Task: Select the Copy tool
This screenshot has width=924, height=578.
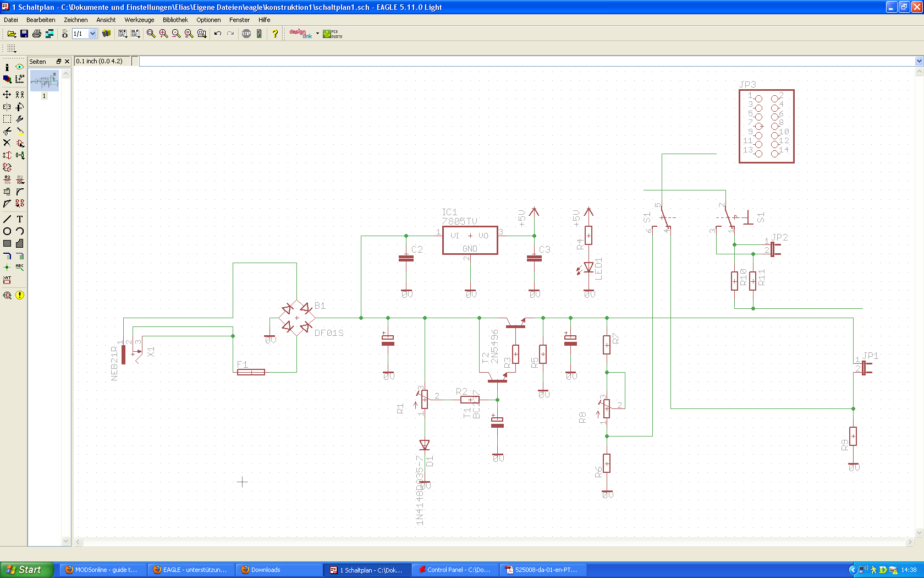Action: 20,95
